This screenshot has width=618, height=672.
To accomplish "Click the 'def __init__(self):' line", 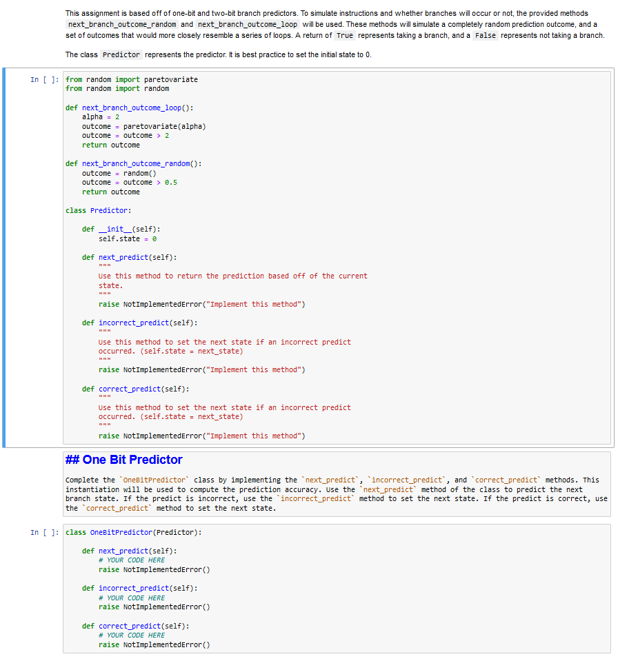I will (x=121, y=230).
